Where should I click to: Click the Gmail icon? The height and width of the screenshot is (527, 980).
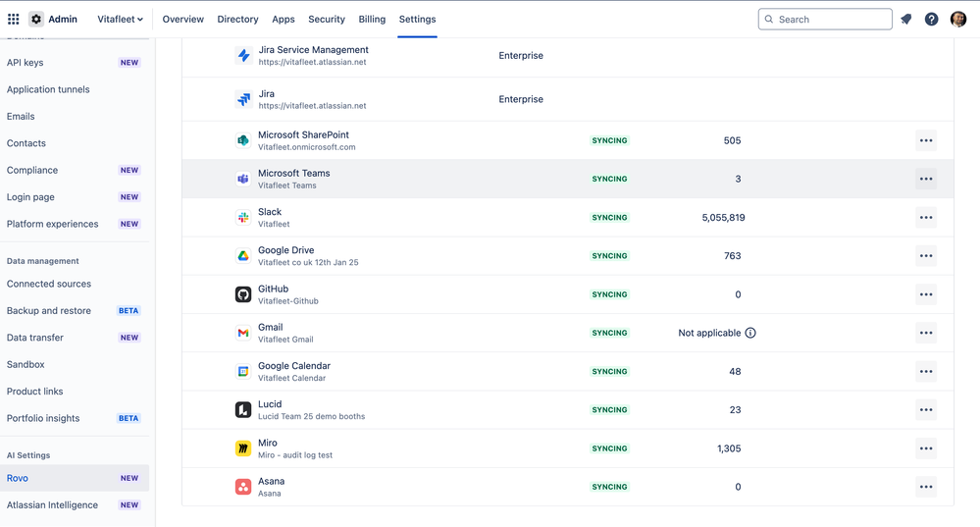pyautogui.click(x=243, y=333)
